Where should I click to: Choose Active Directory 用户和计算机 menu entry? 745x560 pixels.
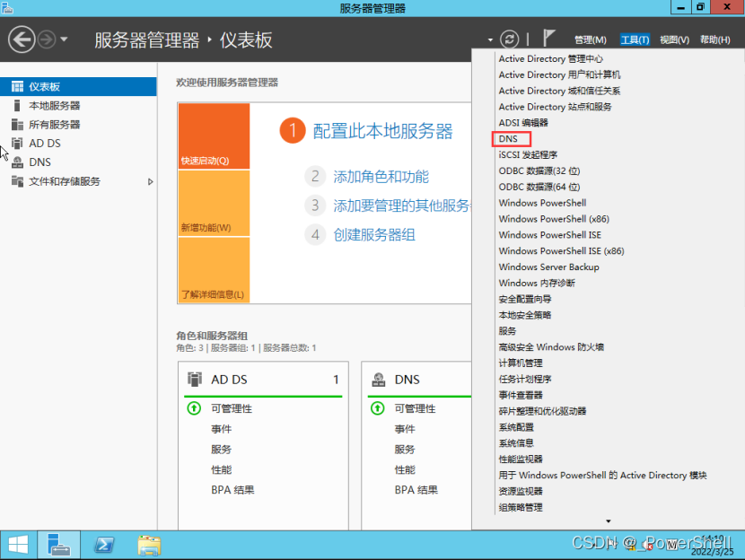[x=559, y=74]
